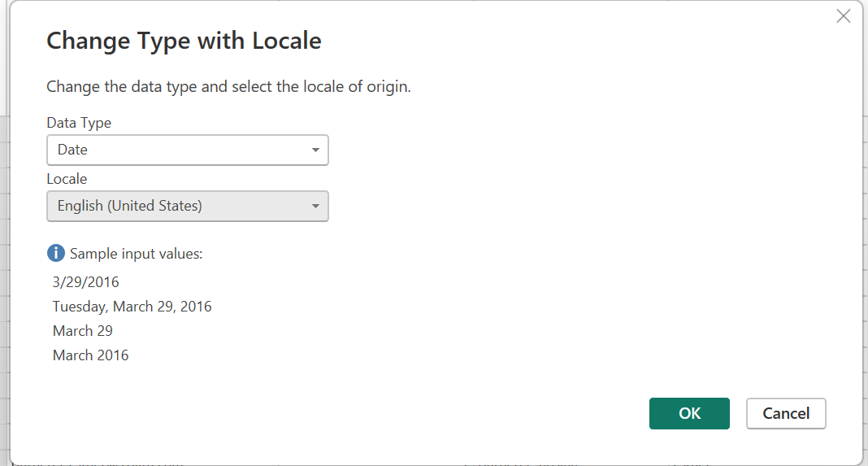
Task: Close the Change Type with Locale dialog
Action: [x=843, y=16]
